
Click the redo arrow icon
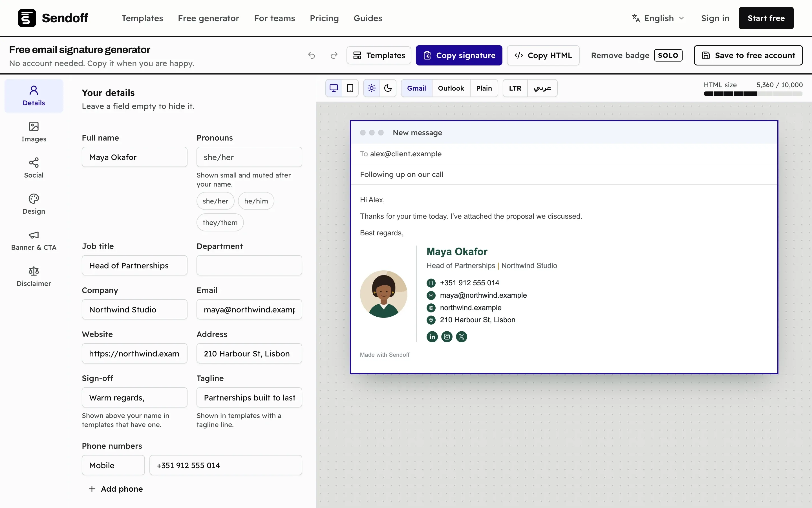pyautogui.click(x=334, y=55)
